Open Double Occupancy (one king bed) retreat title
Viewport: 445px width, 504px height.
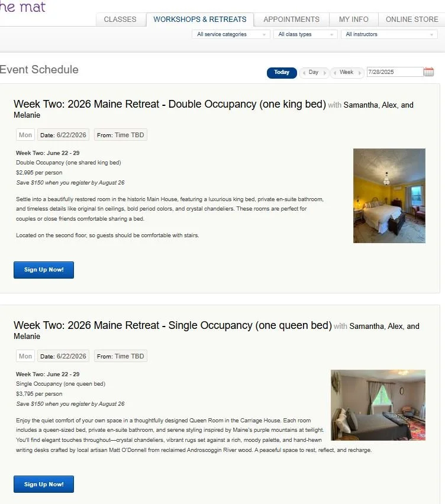click(x=170, y=104)
